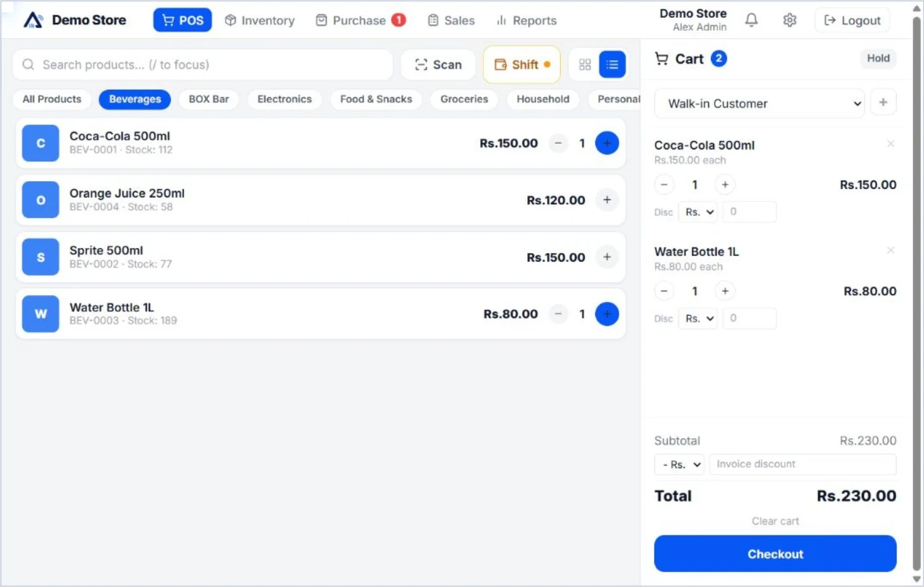Filter by All Products category

pos(52,99)
